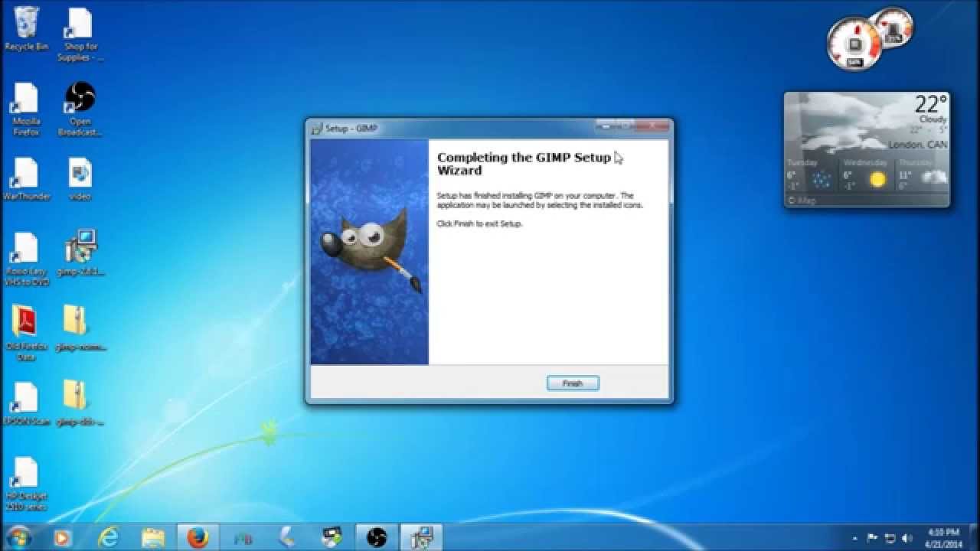Switch to GIMP setup taskbar item
Image resolution: width=980 pixels, height=551 pixels.
pos(420,537)
